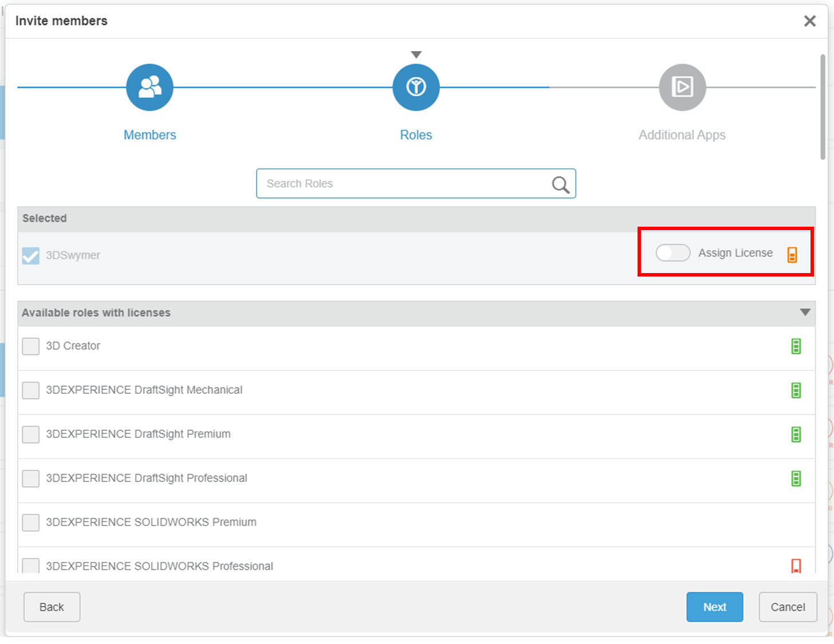Tick the 3DEXPERIENCE SOLIDWORKS Premium checkbox

tap(31, 523)
